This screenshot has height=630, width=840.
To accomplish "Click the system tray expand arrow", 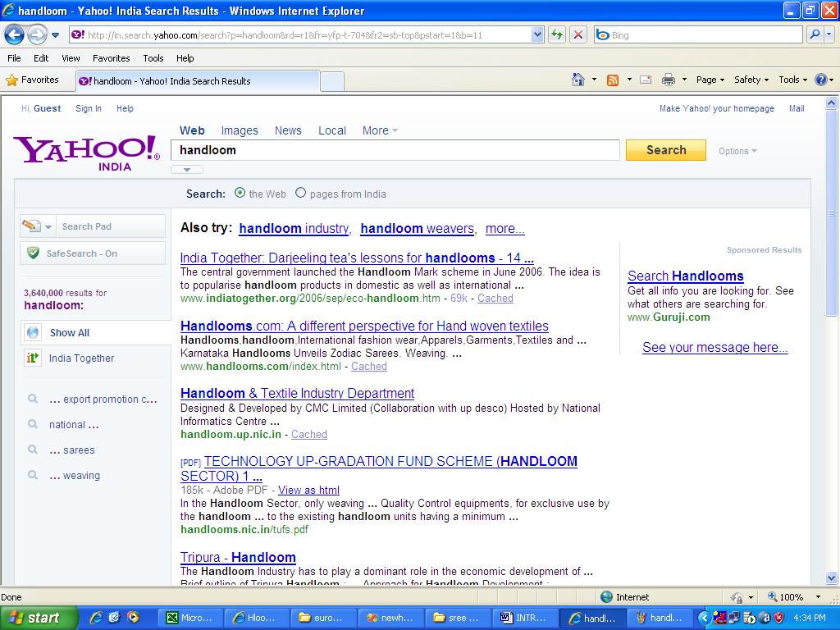I will (x=705, y=618).
